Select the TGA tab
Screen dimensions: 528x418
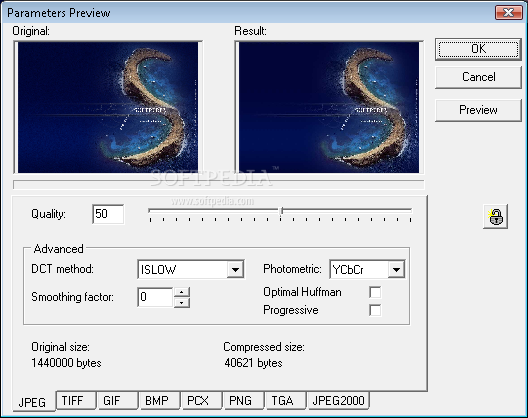pyautogui.click(x=286, y=401)
